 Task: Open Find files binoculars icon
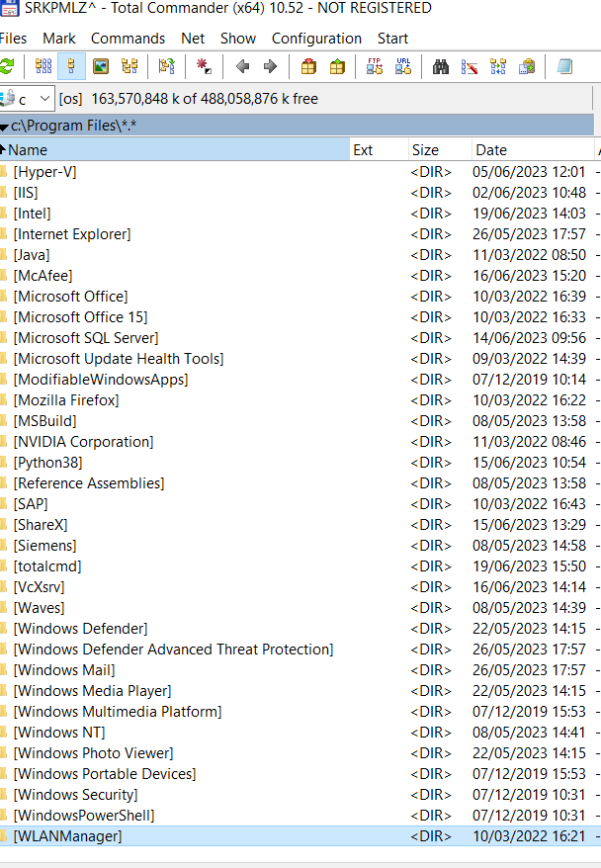tap(441, 66)
